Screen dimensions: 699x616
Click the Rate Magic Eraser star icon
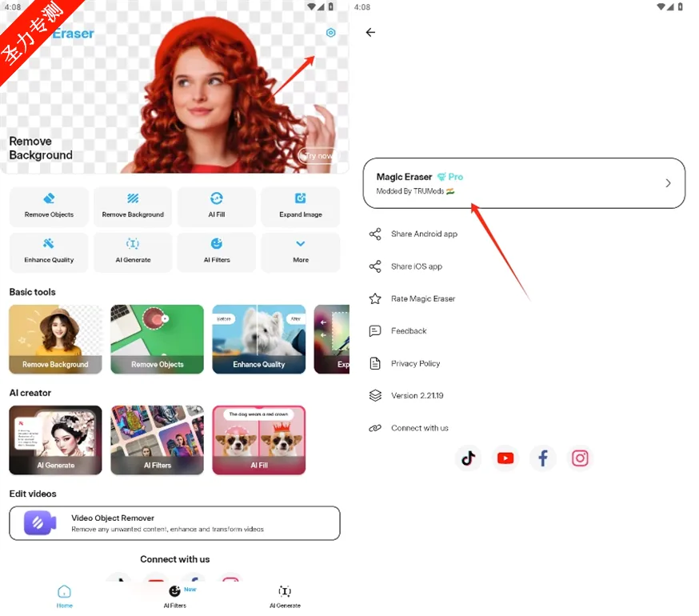(375, 298)
